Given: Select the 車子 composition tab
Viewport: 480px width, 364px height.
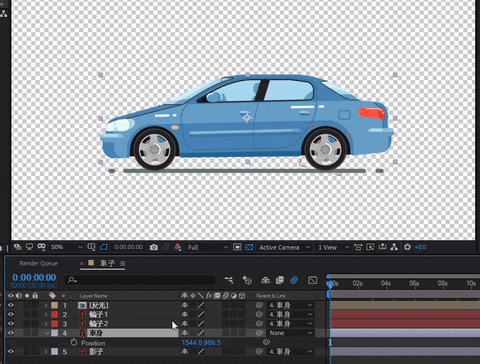Looking at the screenshot, I should [107, 263].
